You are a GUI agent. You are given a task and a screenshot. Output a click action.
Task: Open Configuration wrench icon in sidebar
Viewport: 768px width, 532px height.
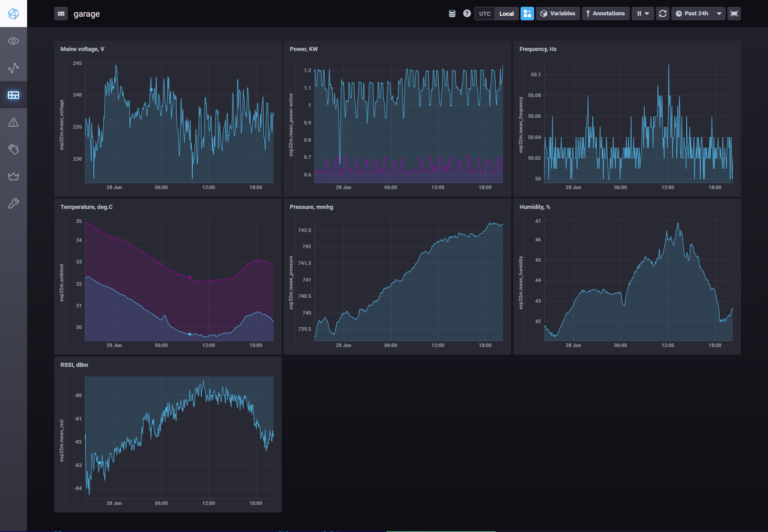coord(14,204)
